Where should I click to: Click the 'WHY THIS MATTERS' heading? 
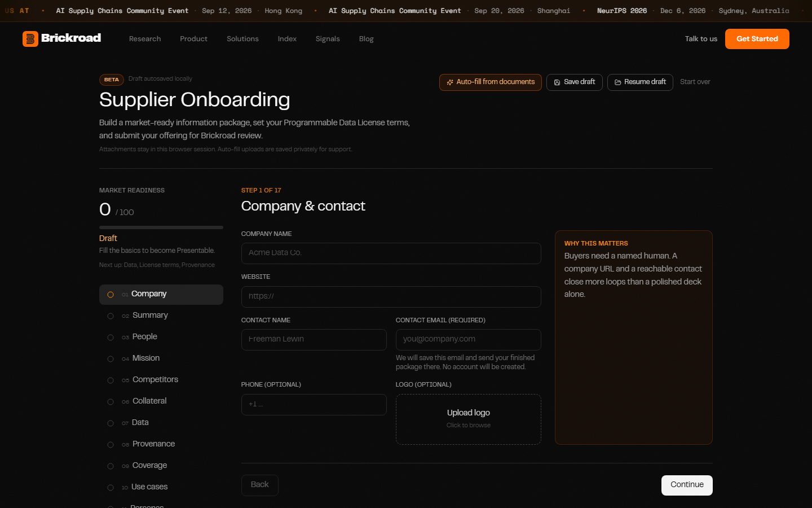596,244
